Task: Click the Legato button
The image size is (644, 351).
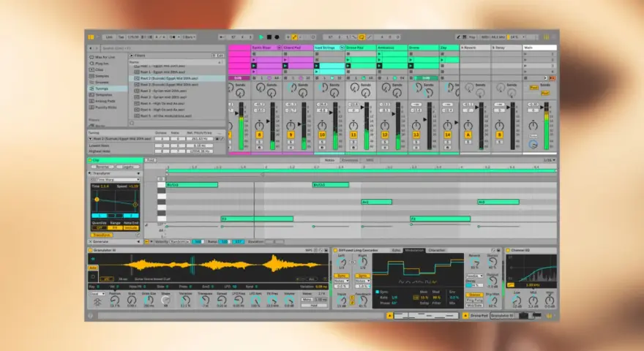Action: coord(128,167)
